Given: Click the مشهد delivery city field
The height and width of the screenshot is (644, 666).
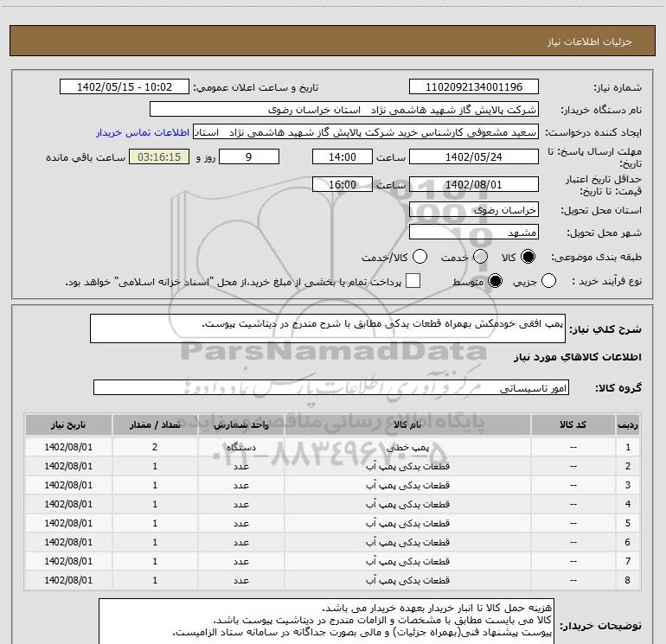Looking at the screenshot, I should tap(473, 233).
